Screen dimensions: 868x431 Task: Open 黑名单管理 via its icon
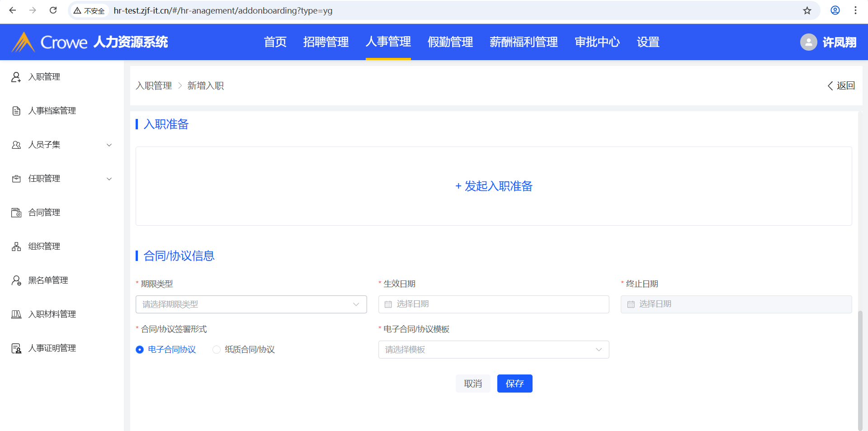click(16, 281)
